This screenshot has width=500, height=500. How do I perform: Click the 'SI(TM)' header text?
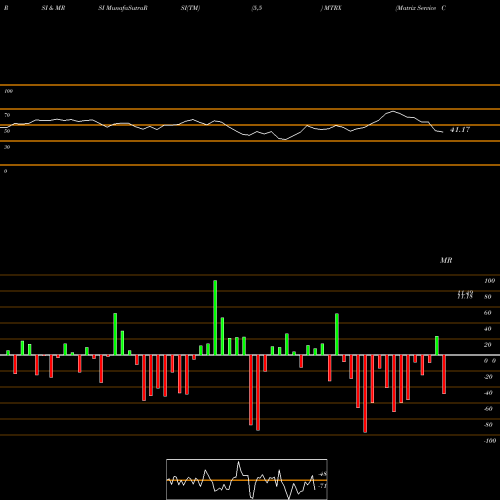tap(190, 8)
